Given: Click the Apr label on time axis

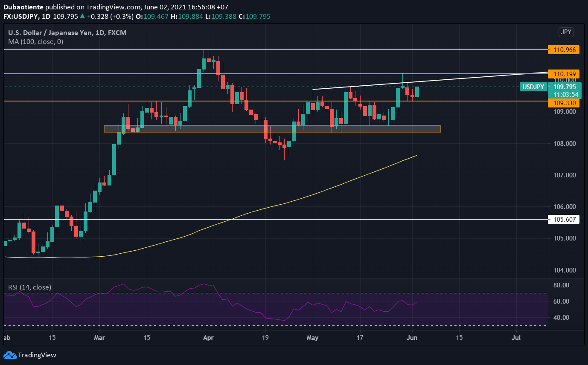Looking at the screenshot, I should click(208, 337).
